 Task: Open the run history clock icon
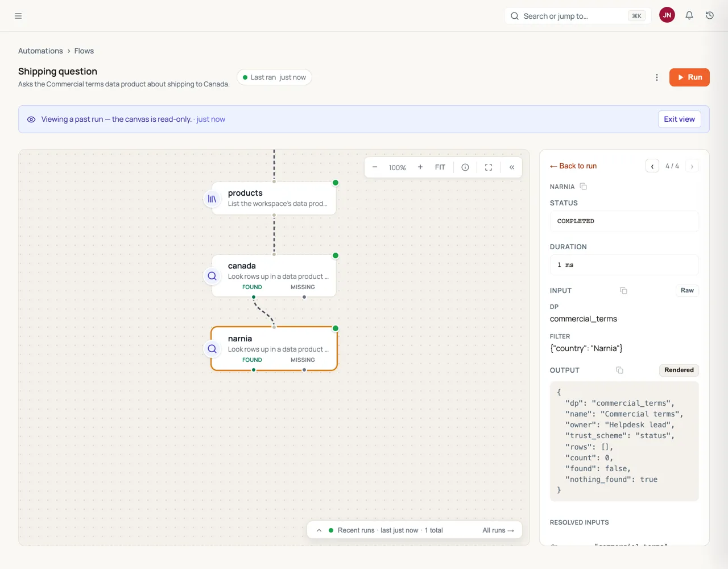710,15
